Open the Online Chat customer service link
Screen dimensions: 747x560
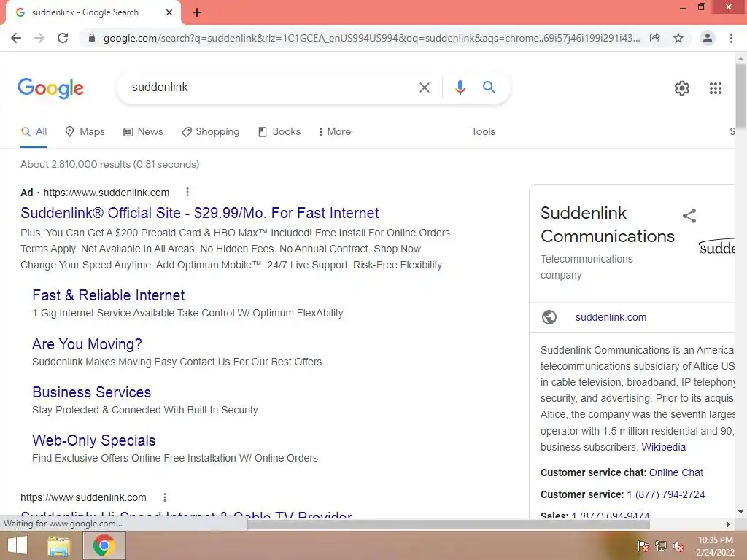[x=676, y=472]
